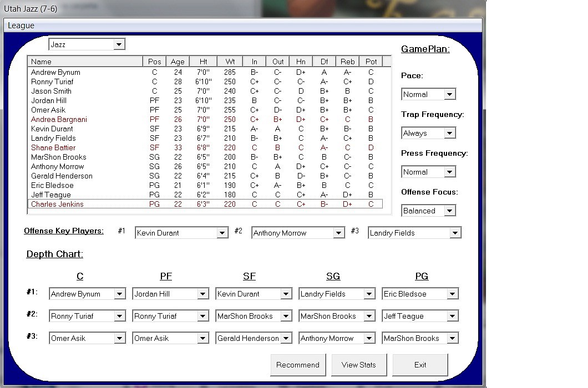588x388 pixels.
Task: Sort roster by Ht column header
Action: pyautogui.click(x=203, y=62)
